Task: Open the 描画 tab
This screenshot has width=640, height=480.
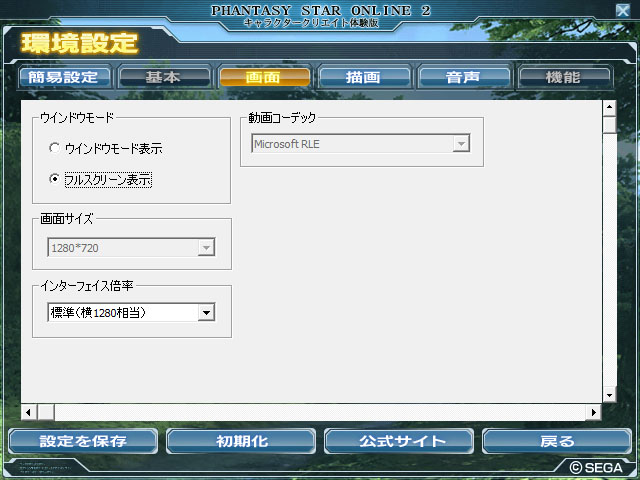Action: pyautogui.click(x=364, y=77)
